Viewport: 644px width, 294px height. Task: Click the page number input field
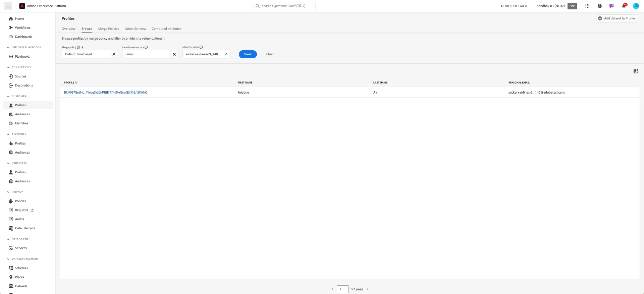coord(342,289)
